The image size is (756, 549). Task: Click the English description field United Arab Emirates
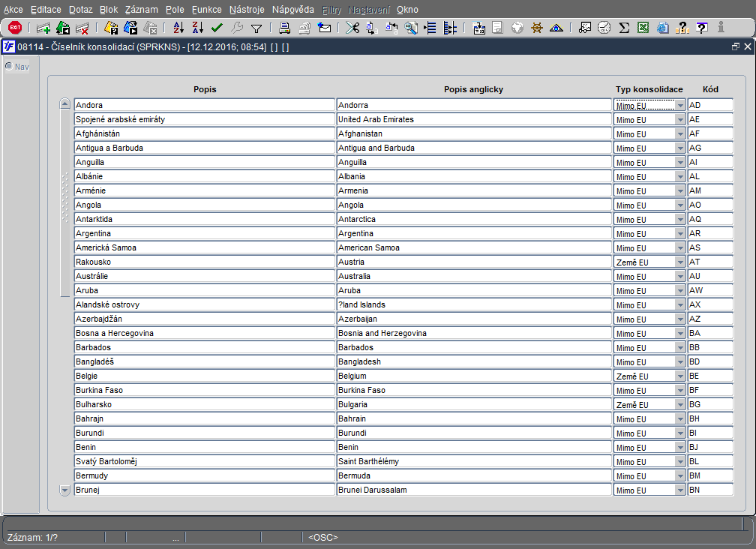click(x=474, y=119)
